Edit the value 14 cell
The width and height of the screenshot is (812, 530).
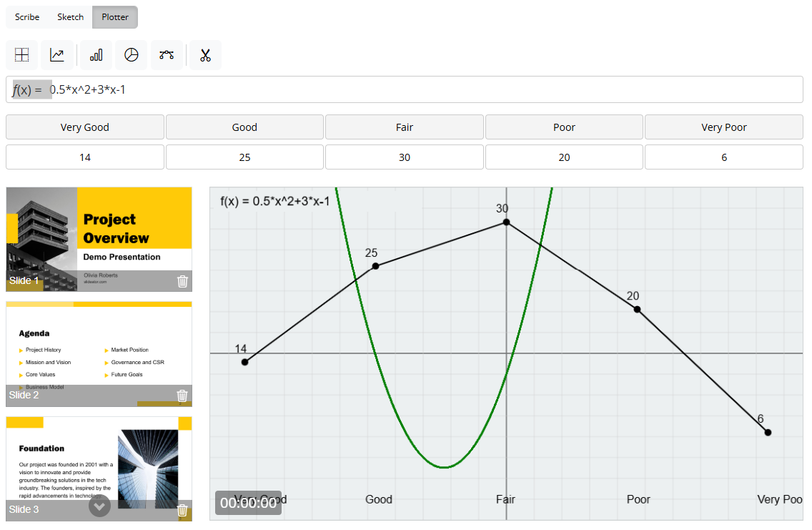[85, 157]
